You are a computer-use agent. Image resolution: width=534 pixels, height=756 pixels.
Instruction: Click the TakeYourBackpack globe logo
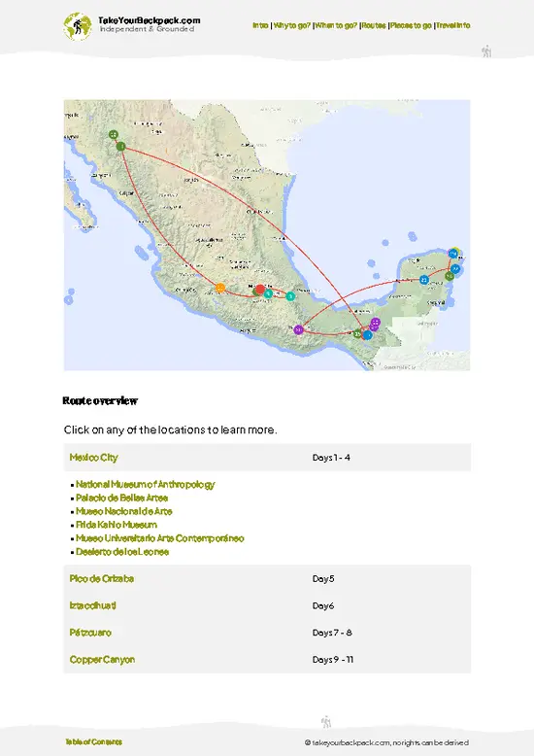click(78, 26)
